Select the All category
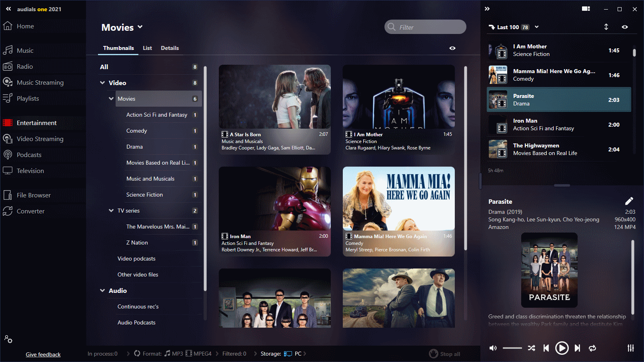644x362 pixels. (x=150, y=67)
